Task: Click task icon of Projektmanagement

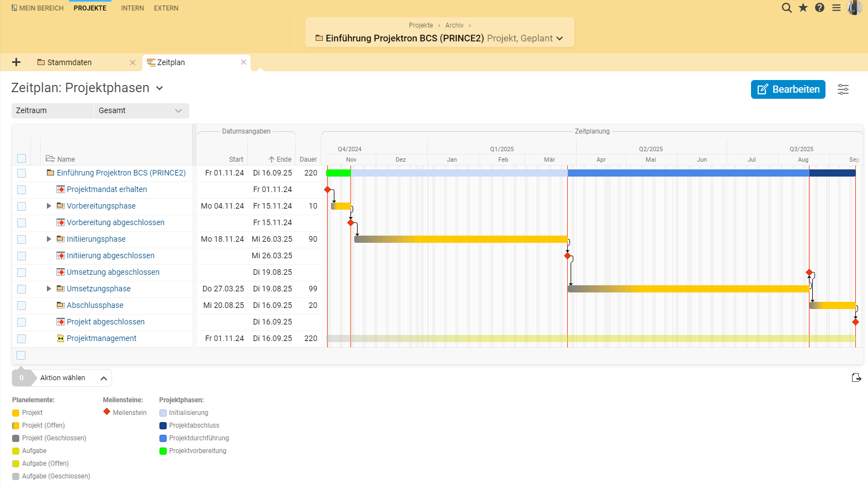Action: point(61,338)
